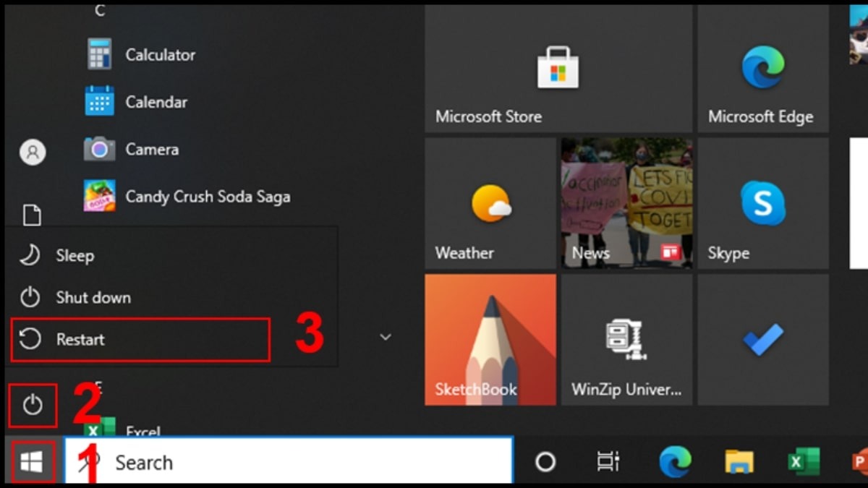This screenshot has width=868, height=488.
Task: Open the To Do checkmark tile
Action: pyautogui.click(x=763, y=339)
